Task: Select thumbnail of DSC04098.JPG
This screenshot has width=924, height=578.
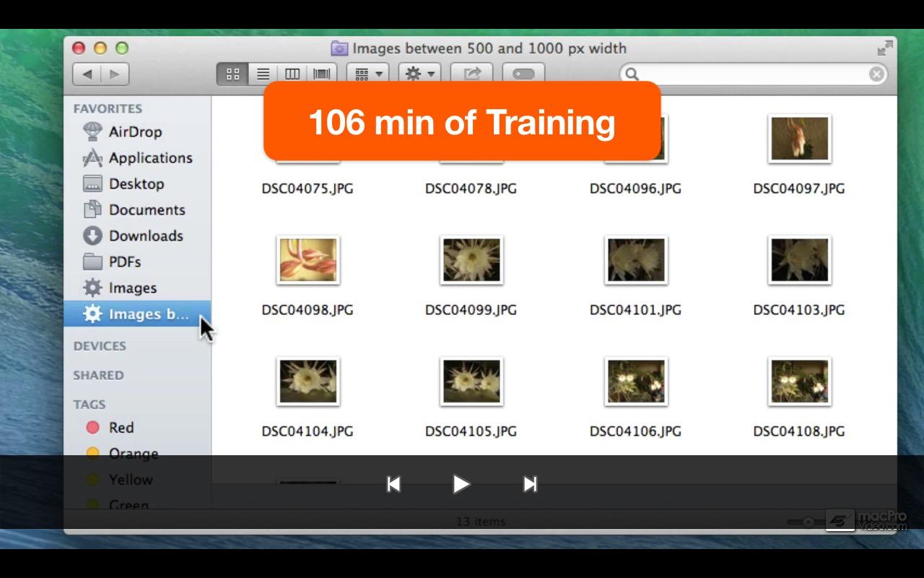Action: pos(308,260)
